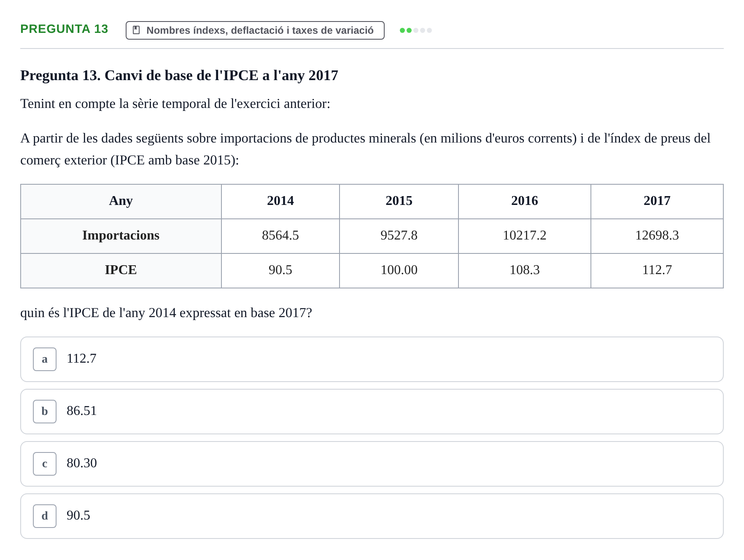The image size is (744, 560).
Task: Choose answer option d (90.5)
Action: (x=372, y=516)
